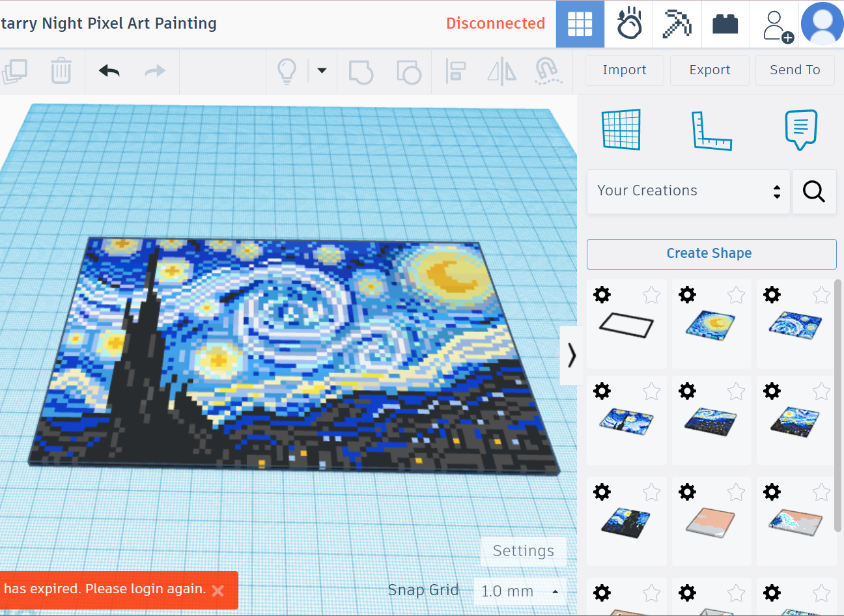844x616 pixels.
Task: Duplicate the selected object
Action: [15, 70]
